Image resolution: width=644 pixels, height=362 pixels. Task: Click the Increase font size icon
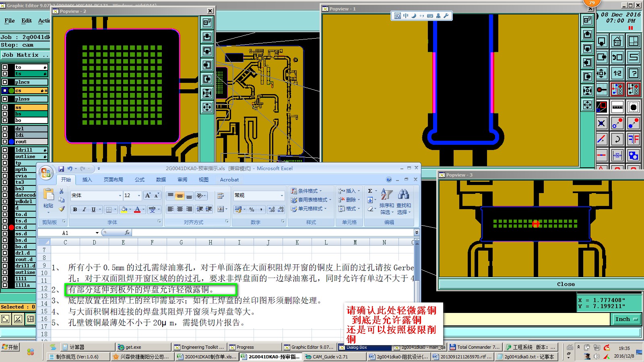tap(148, 195)
